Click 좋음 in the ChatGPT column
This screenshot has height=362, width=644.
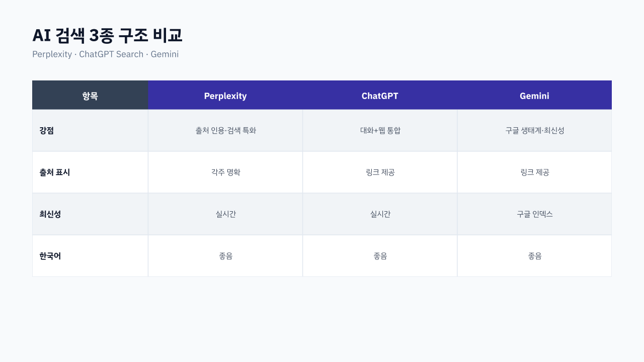pos(380,255)
